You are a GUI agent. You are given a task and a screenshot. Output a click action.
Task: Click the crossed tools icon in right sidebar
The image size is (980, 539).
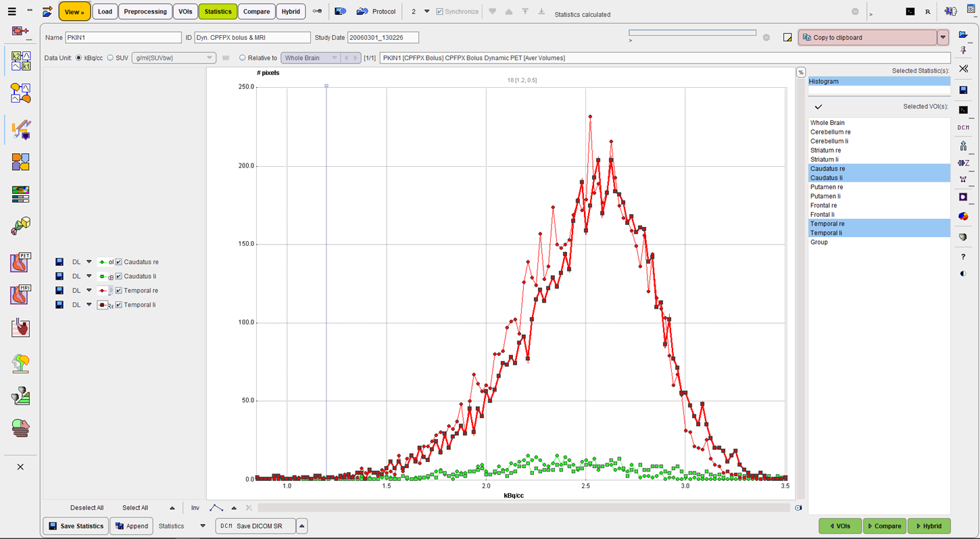(x=963, y=68)
